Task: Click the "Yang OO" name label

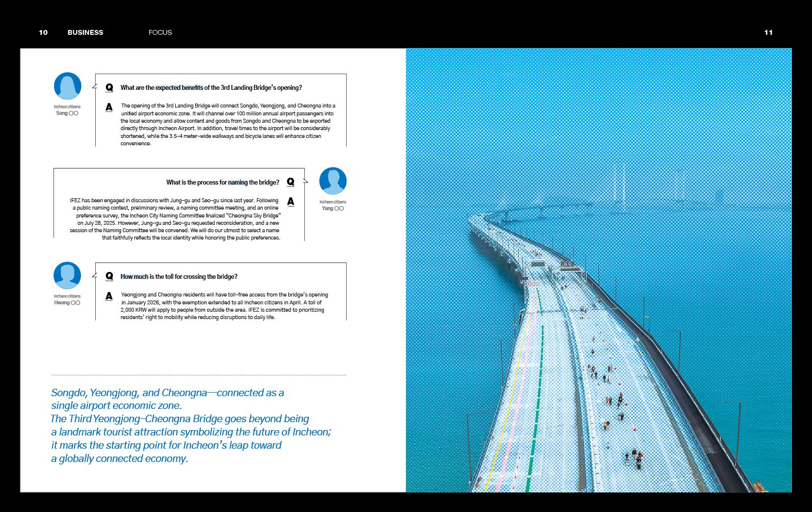Action: (x=333, y=209)
